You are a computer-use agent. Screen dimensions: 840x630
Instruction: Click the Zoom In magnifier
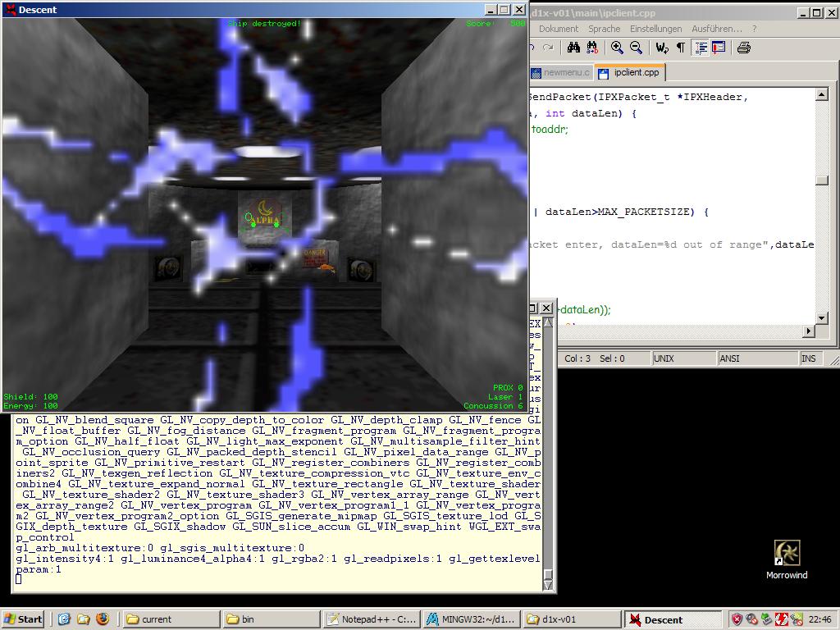pos(617,48)
